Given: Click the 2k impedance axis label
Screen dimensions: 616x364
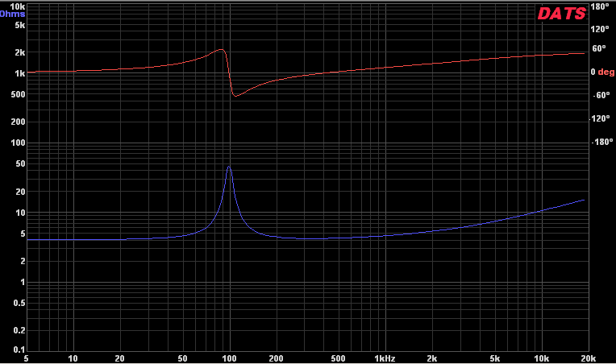Looking at the screenshot, I should coord(20,52).
